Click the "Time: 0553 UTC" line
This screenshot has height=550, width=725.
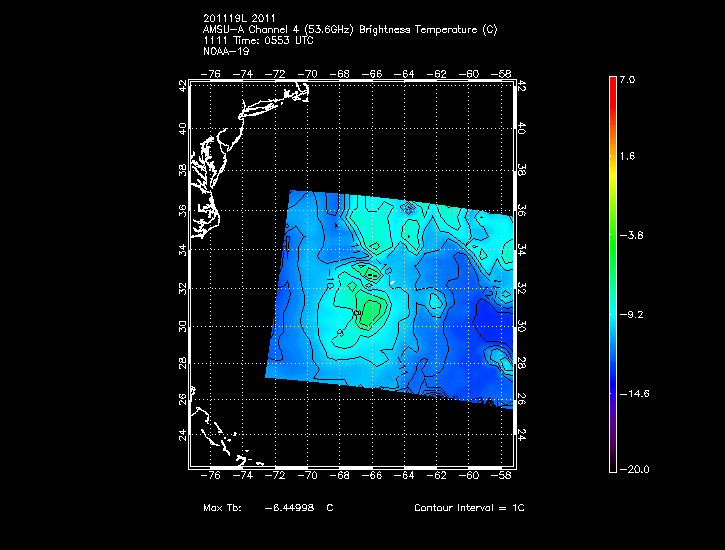pos(273,40)
